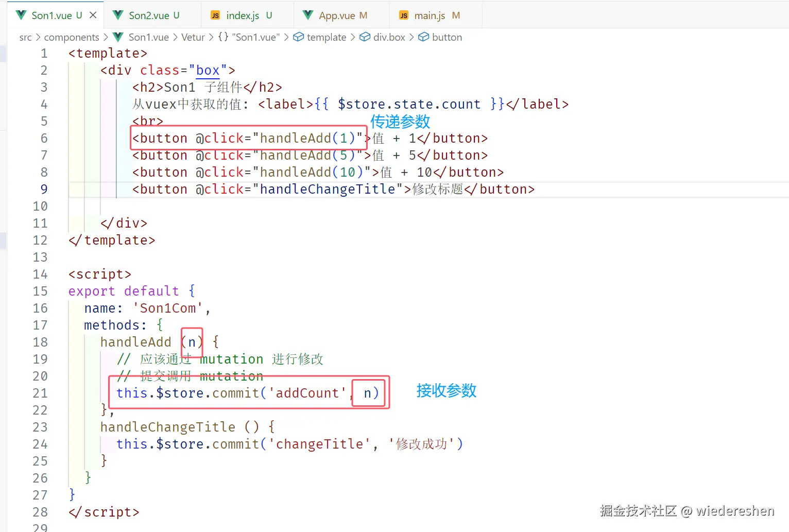The width and height of the screenshot is (789, 532).
Task: Click line number 18 in gutter
Action: (40, 342)
